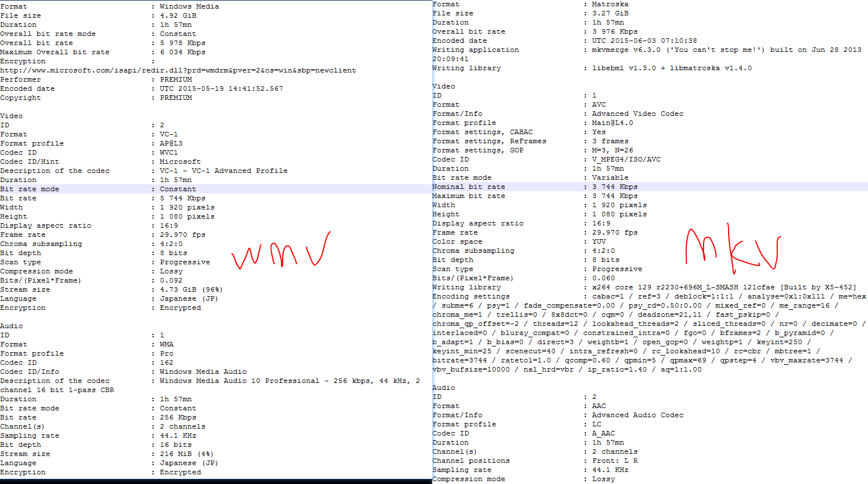Image resolution: width=868 pixels, height=484 pixels.
Task: Select the "3 976 Kbps" overall bit rate
Action: 614,31
